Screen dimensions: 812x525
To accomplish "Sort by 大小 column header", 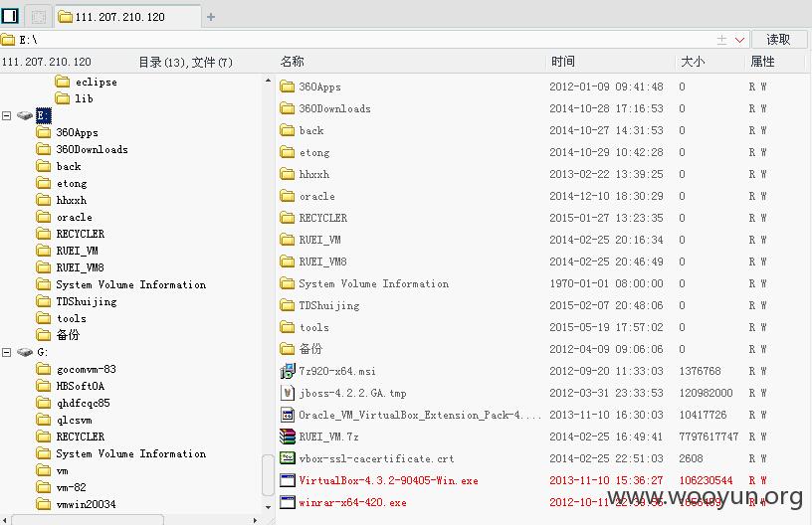I will point(693,62).
